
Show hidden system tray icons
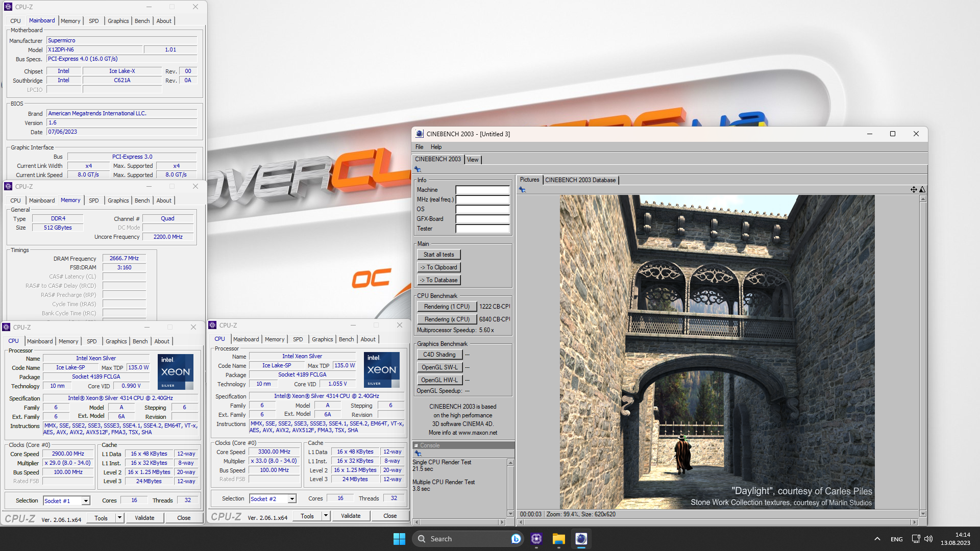pyautogui.click(x=877, y=539)
